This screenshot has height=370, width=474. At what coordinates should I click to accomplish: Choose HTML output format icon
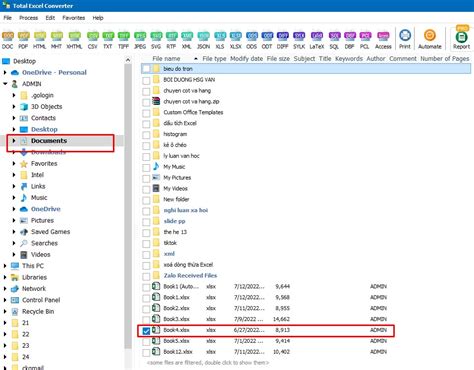(x=40, y=40)
